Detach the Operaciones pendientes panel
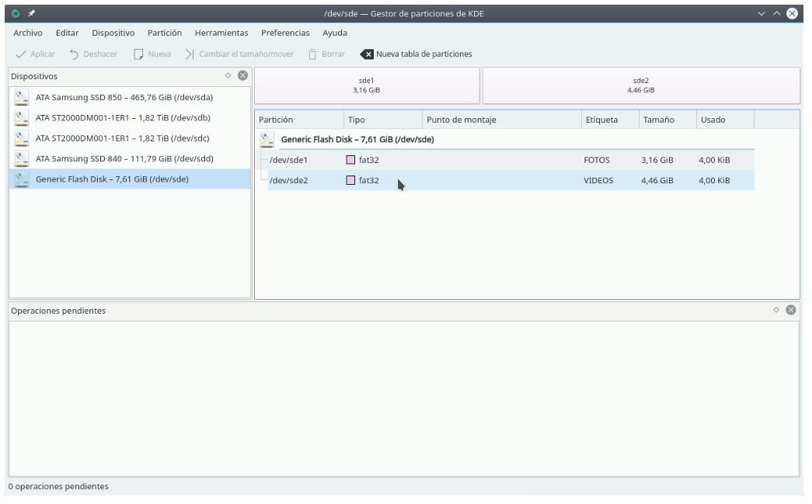The image size is (812, 504). 775,310
